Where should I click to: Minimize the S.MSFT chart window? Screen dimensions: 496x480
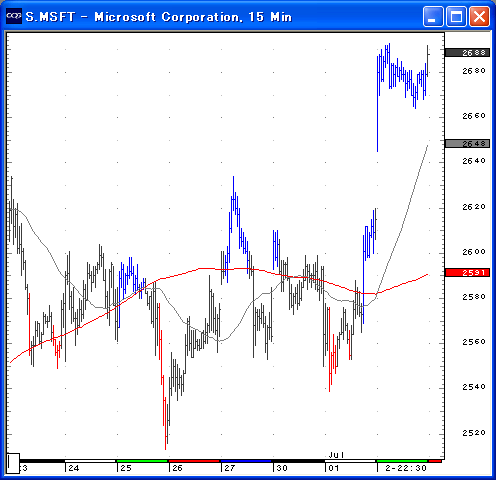point(433,16)
